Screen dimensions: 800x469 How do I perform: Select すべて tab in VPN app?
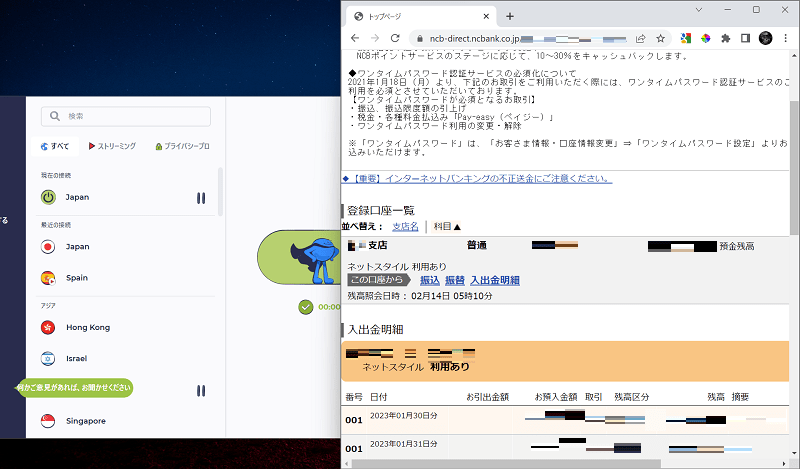(x=55, y=146)
